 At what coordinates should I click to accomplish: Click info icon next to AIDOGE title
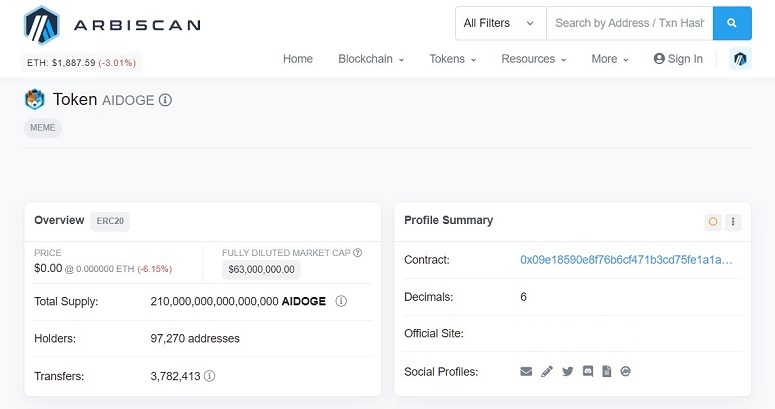point(165,100)
